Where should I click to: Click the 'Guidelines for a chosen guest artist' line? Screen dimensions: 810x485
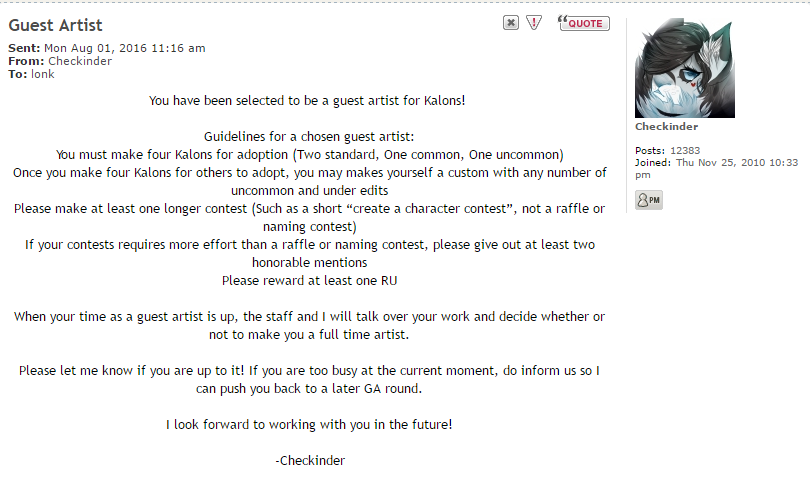point(309,136)
